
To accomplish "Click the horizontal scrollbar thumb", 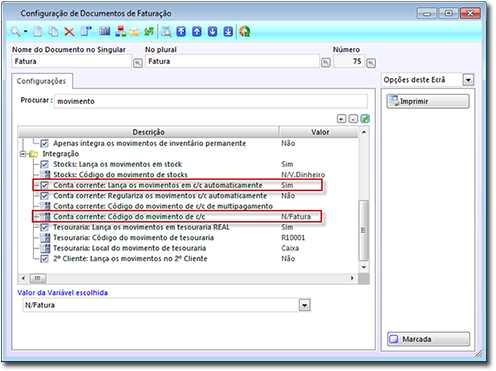I will click(38, 278).
